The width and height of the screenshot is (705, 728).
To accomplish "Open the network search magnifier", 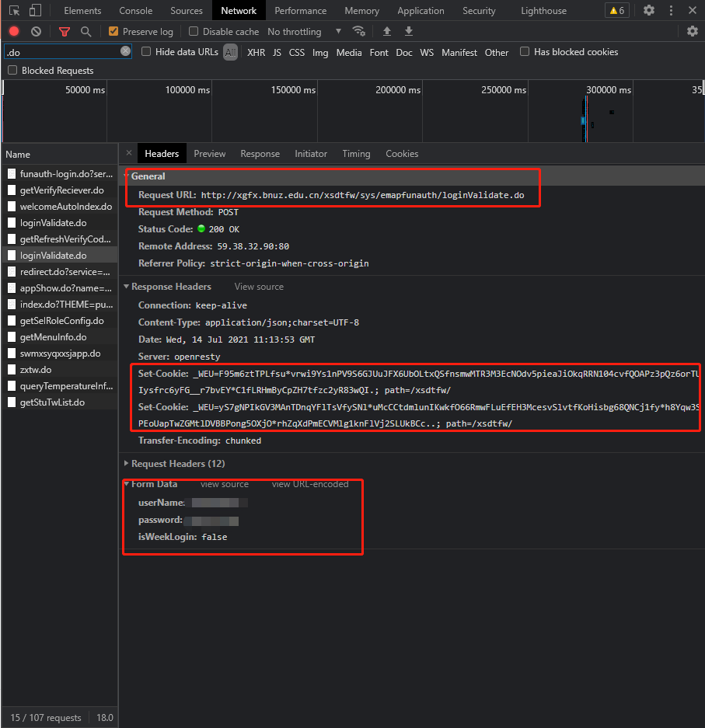I will (x=86, y=32).
